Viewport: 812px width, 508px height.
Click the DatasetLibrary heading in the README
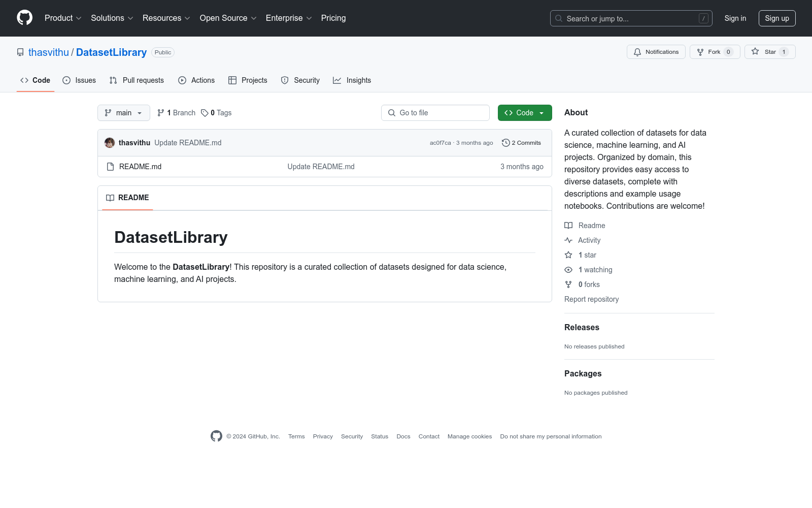coord(171,237)
